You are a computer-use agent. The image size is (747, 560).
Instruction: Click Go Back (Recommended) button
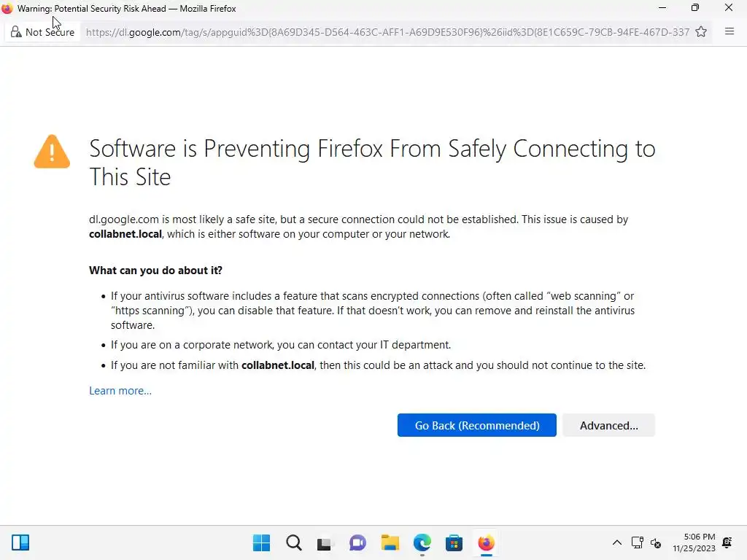click(x=476, y=426)
